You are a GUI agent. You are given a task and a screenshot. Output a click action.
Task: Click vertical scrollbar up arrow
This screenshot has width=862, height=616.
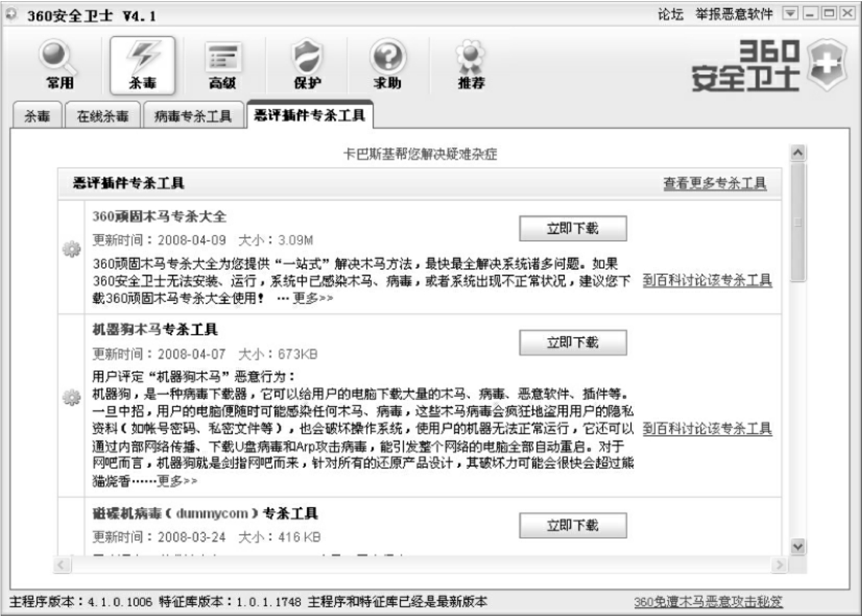coord(798,153)
